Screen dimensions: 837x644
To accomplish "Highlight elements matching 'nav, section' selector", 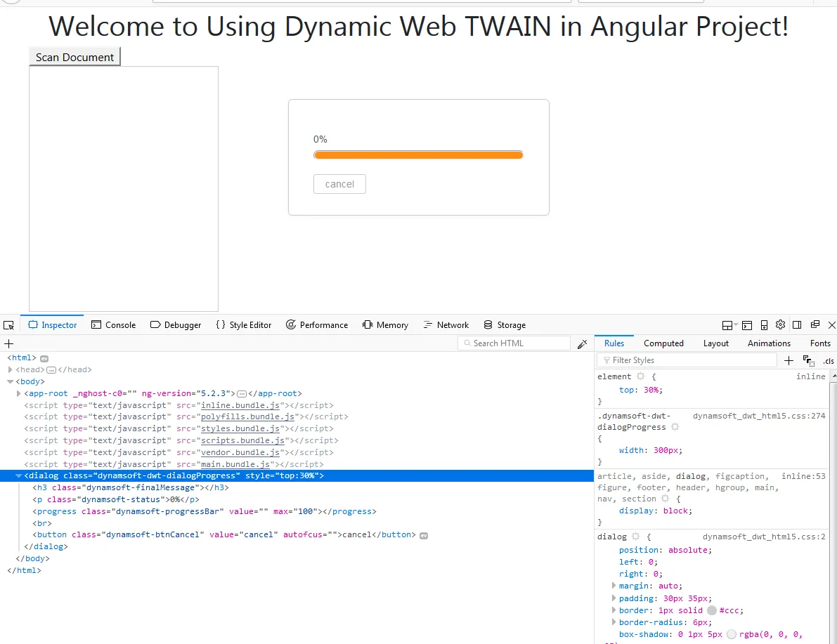I will [x=665, y=499].
